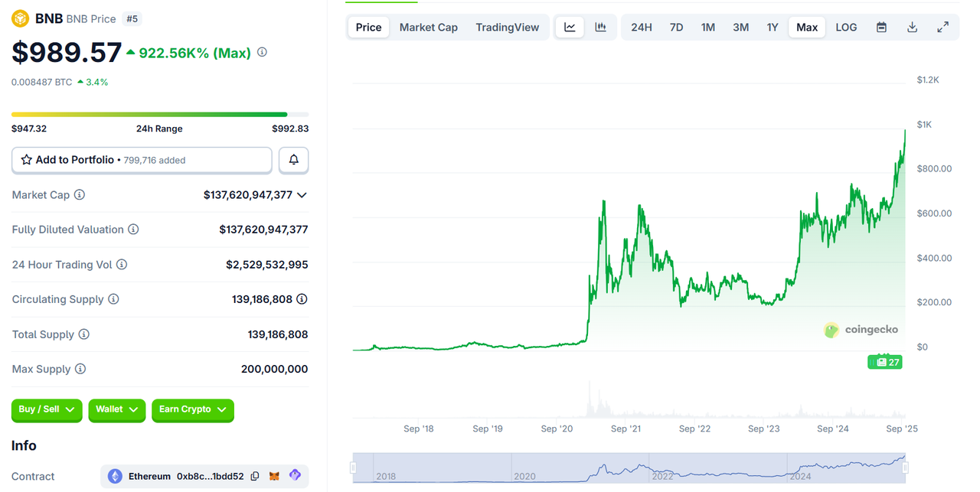The width and height of the screenshot is (980, 492).
Task: Switch to the TradingView tab
Action: point(508,27)
